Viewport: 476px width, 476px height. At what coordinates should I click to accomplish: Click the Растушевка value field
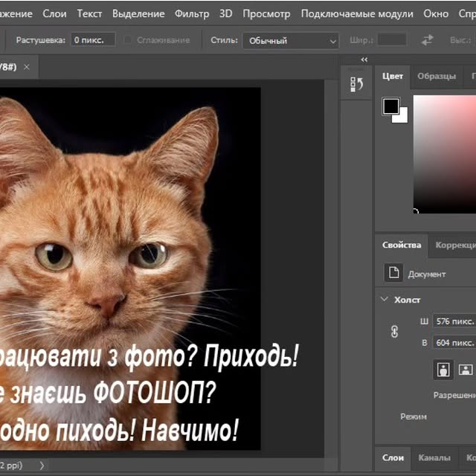coord(93,39)
